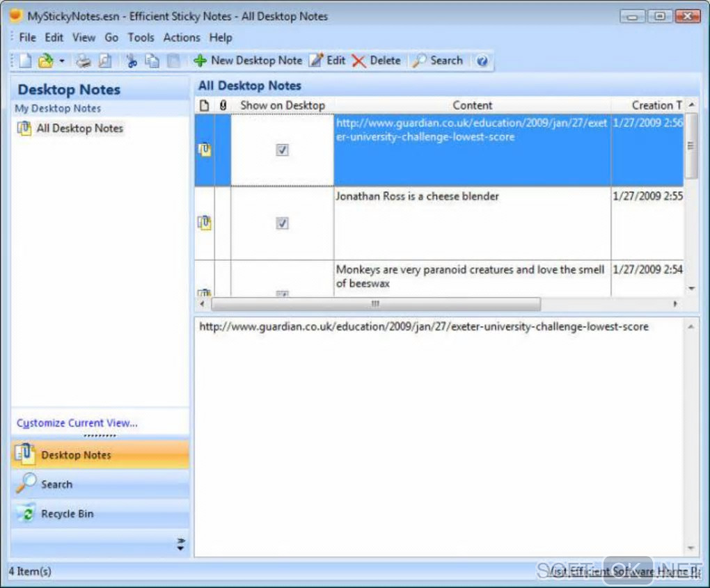This screenshot has height=588, width=710.
Task: Click the Help question mark icon
Action: click(x=482, y=61)
